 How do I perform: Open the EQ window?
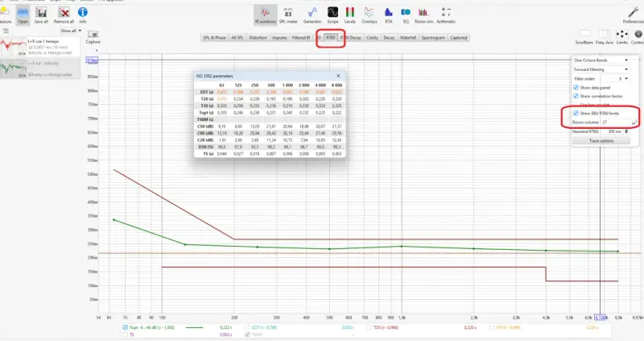click(406, 15)
